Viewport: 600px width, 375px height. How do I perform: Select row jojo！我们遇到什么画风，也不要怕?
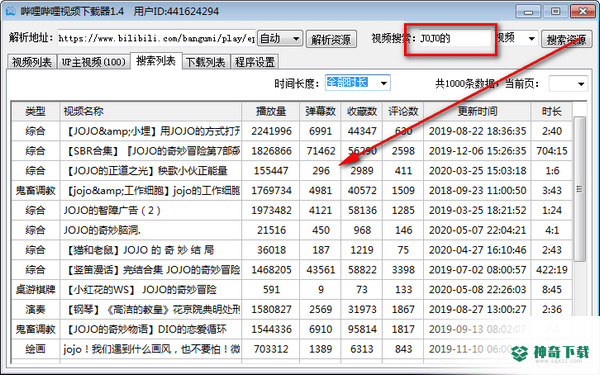point(292,349)
